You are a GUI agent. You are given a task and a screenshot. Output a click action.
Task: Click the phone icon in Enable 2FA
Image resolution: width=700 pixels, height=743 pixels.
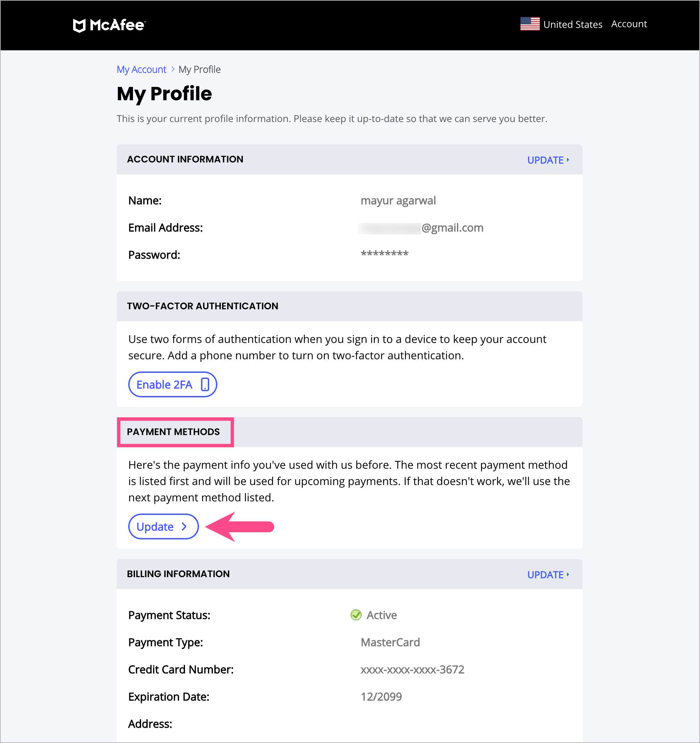tap(205, 384)
